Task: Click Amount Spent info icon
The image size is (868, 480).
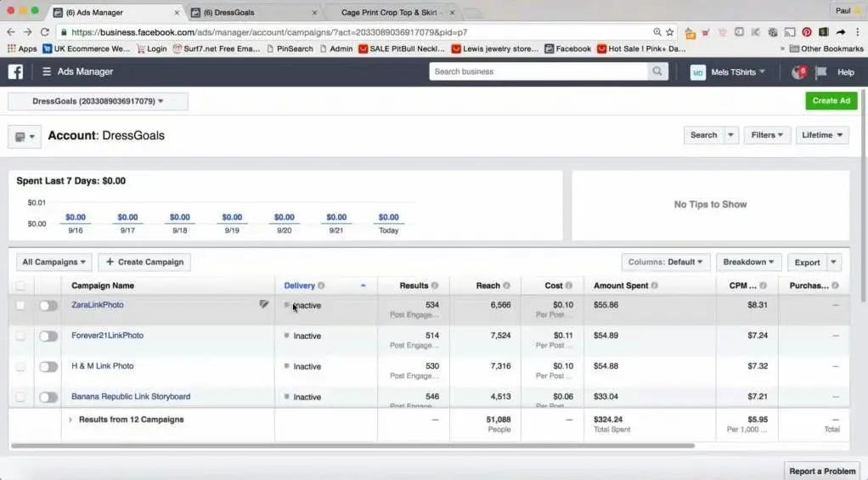Action: pyautogui.click(x=654, y=285)
